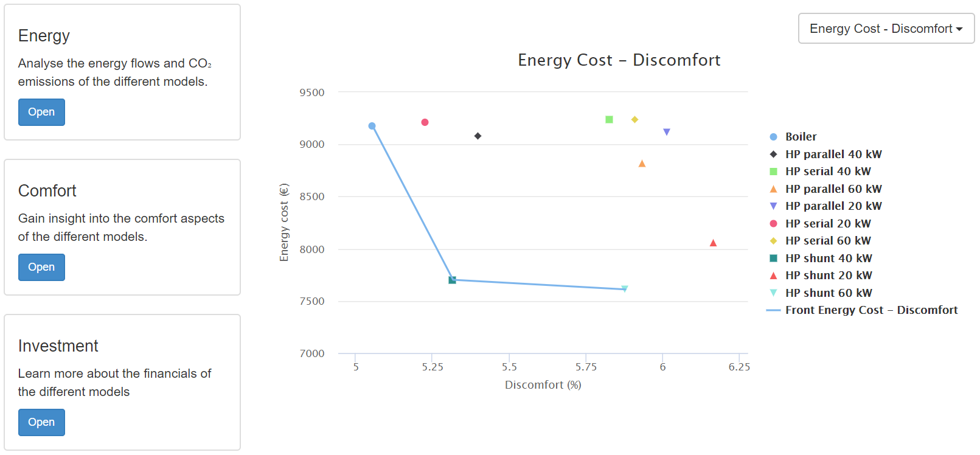This screenshot has width=980, height=455.
Task: Click the HP parallel 20 kW purple triangle point
Action: [x=666, y=132]
